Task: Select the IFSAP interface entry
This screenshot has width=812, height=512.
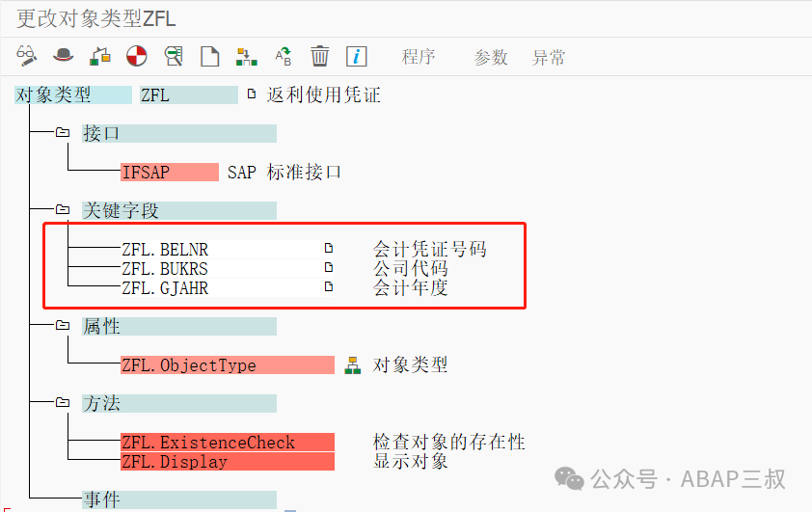Action: click(170, 172)
